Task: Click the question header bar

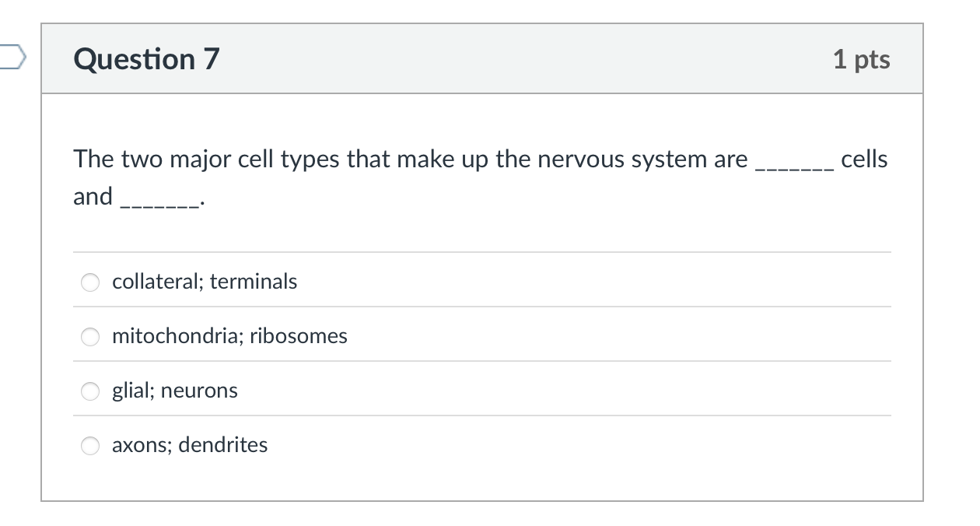Action: 482,58
